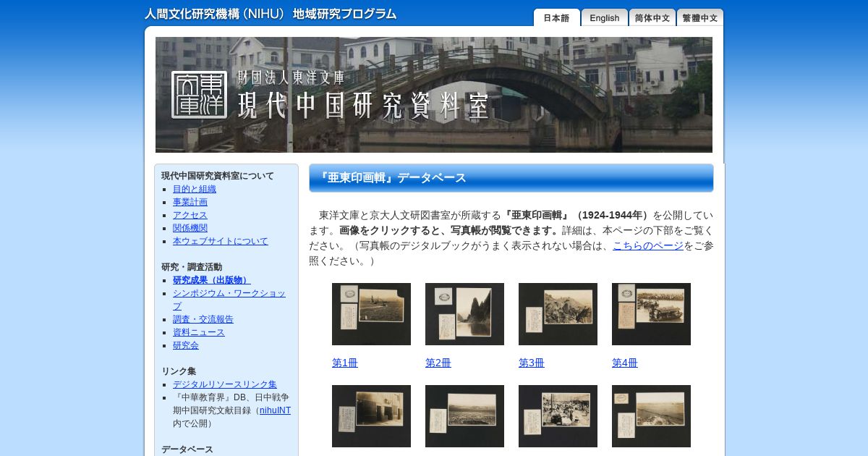Open the 調査・交流報告 link
Image resolution: width=868 pixels, height=456 pixels.
click(203, 319)
